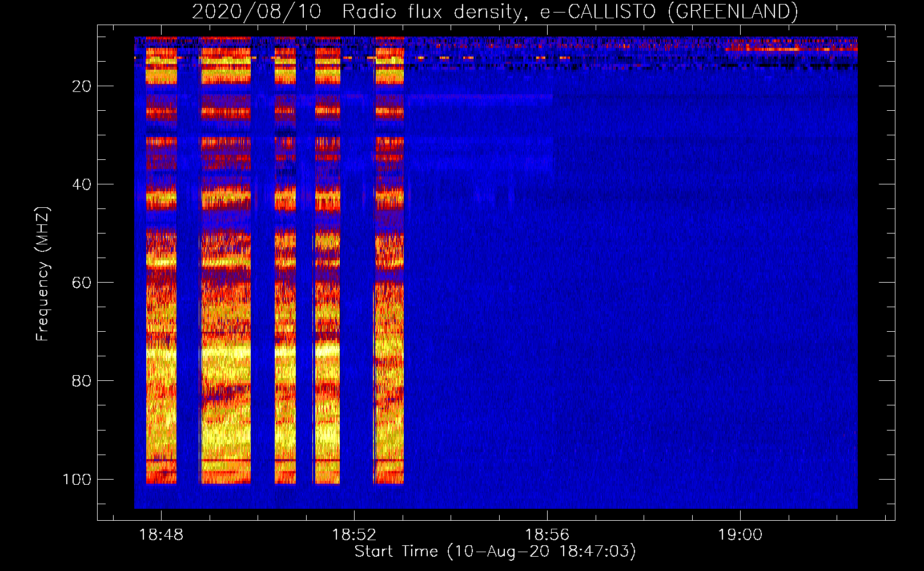Click the 18:52 time tick label
Screen dimensions: 924x571
354,535
